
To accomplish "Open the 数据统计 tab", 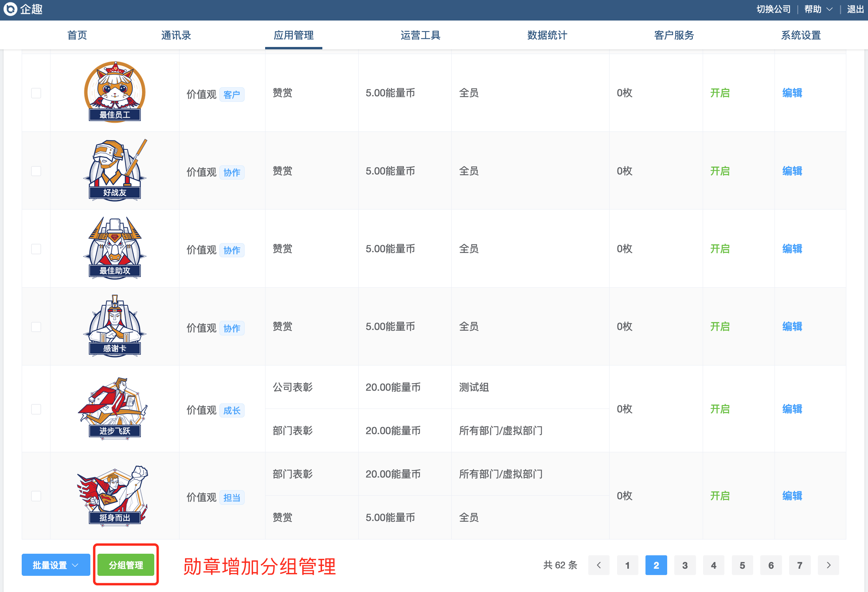I will pos(547,35).
